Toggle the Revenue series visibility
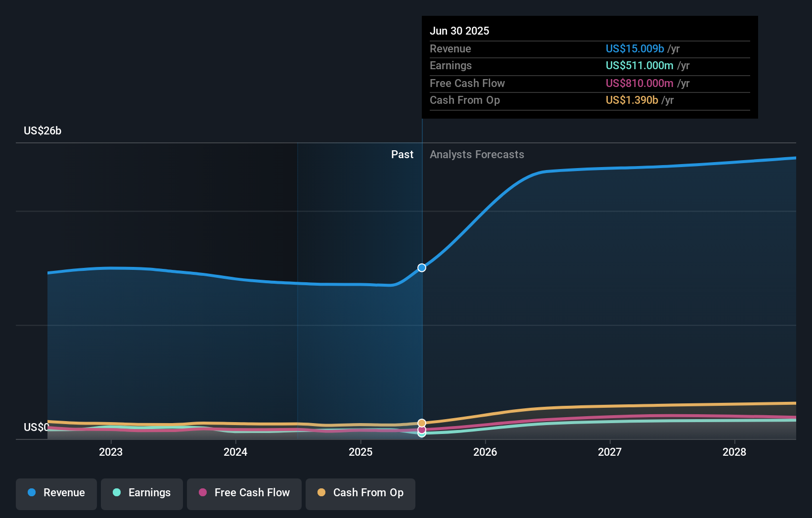This screenshot has height=518, width=812. 56,493
